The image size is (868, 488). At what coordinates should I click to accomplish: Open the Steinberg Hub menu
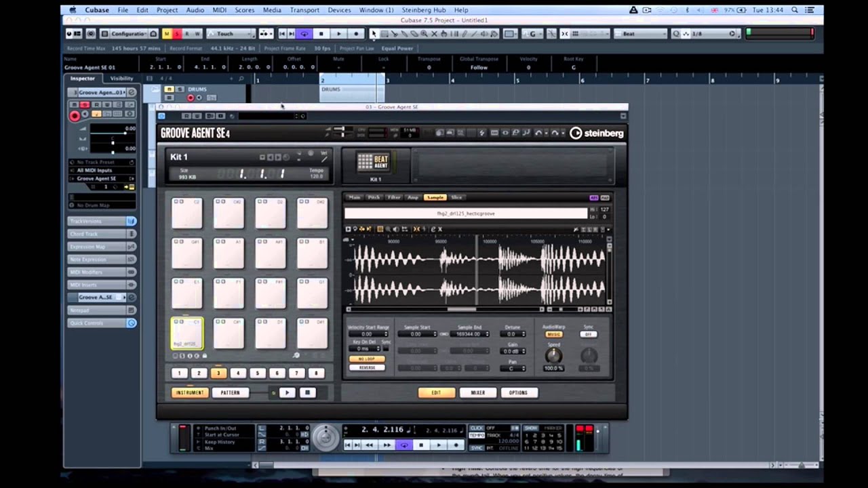tap(424, 10)
